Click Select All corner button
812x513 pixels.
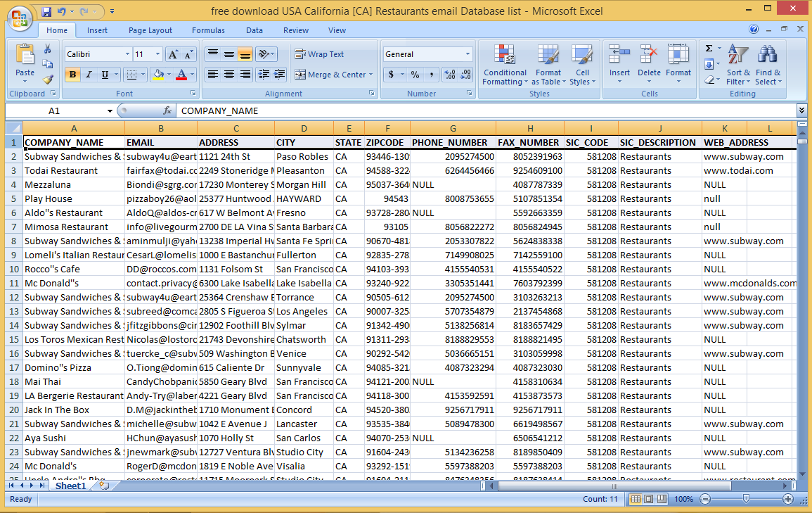[x=14, y=128]
